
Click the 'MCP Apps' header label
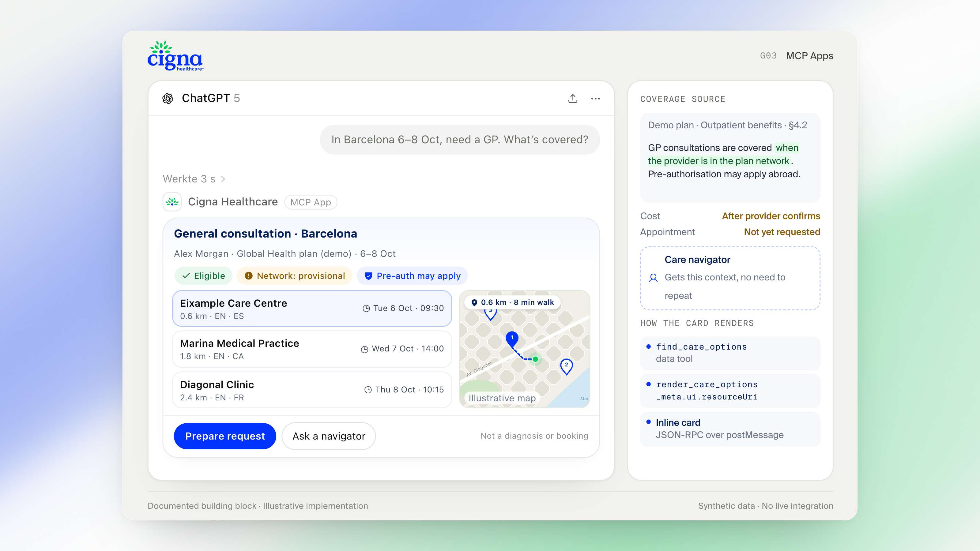pos(809,56)
